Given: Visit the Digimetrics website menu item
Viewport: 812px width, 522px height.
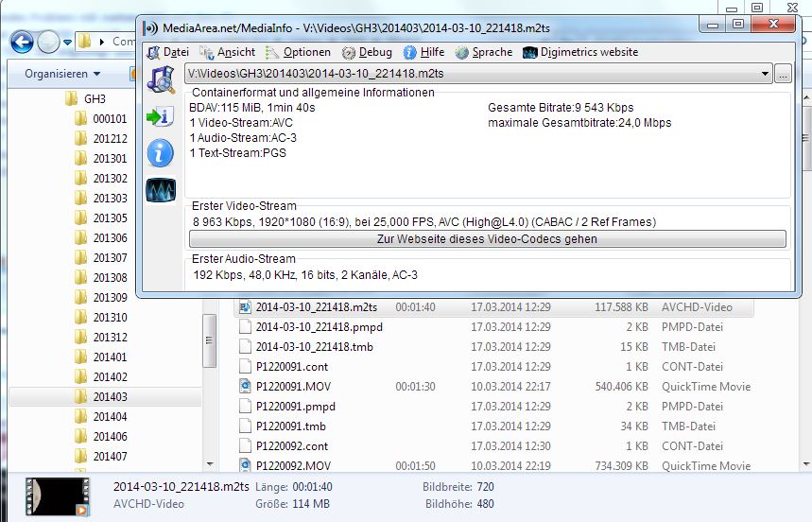Looking at the screenshot, I should click(580, 52).
